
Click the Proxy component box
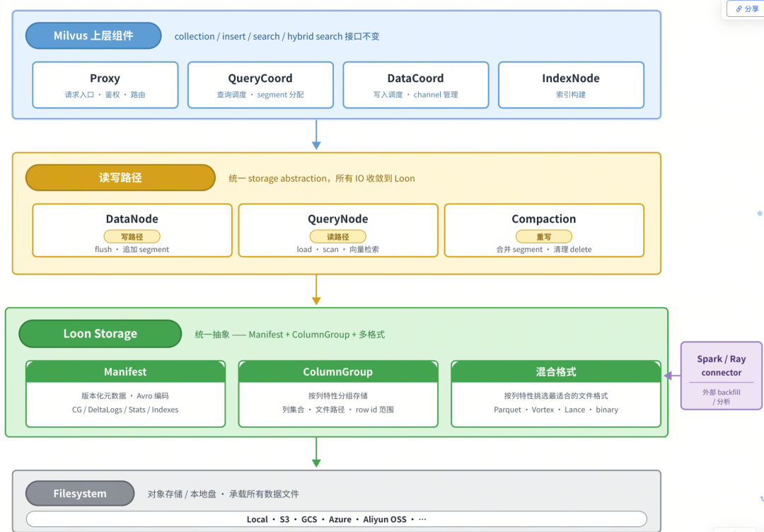(105, 85)
